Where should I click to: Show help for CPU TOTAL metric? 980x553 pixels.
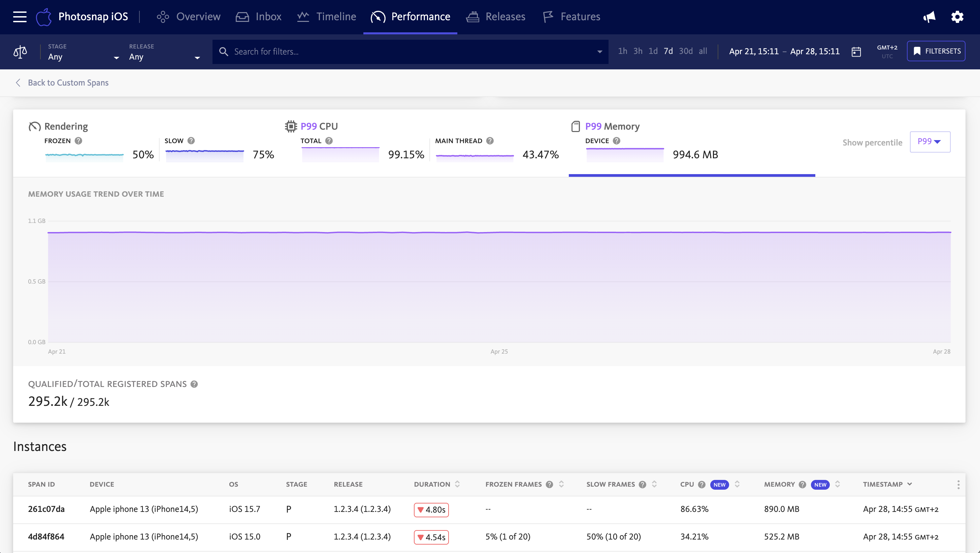(329, 141)
